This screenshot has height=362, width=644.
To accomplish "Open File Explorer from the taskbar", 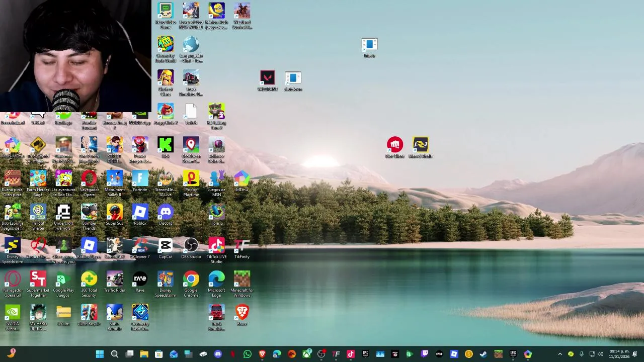I will click(x=144, y=354).
